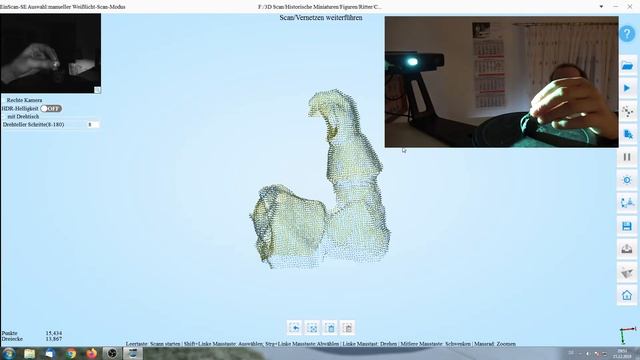Click the XYZ axis orientation gizmo
Image resolution: width=640 pixels, height=360 pixels.
tap(627, 335)
